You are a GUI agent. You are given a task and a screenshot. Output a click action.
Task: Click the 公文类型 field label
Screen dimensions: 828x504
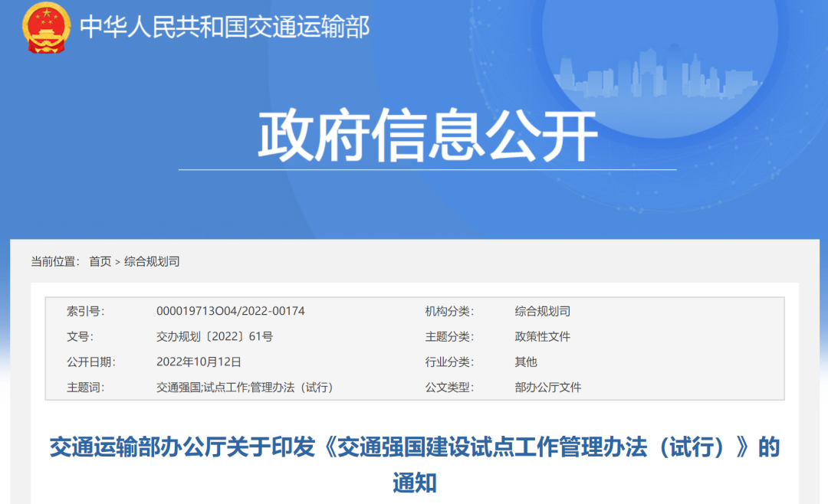click(449, 387)
